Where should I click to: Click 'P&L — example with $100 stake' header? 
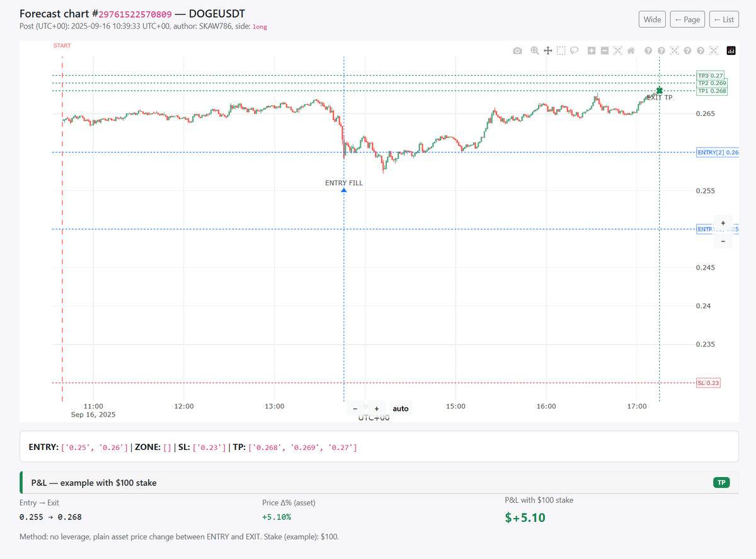click(94, 483)
